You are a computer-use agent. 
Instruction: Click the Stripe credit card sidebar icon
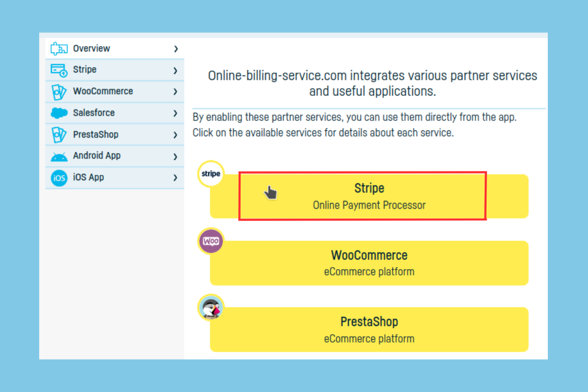59,70
